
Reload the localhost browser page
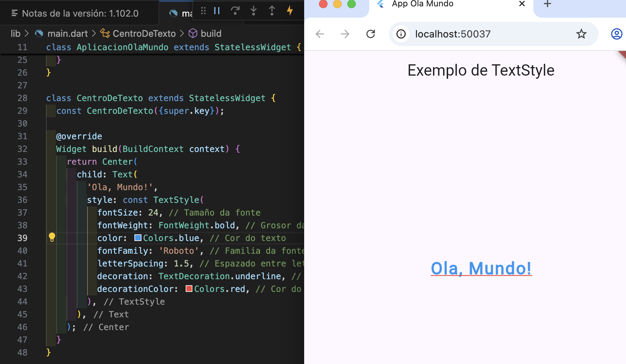tap(370, 34)
